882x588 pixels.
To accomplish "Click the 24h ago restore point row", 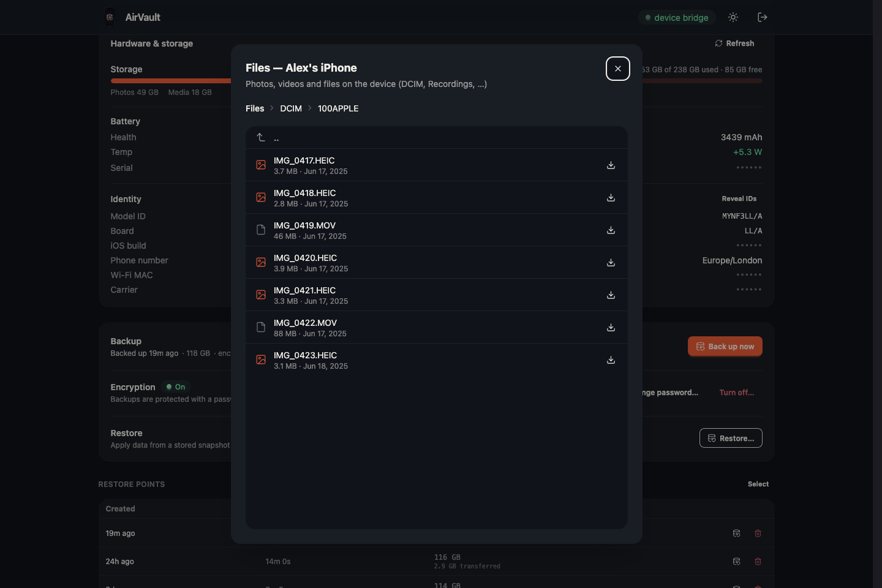I will point(437,562).
